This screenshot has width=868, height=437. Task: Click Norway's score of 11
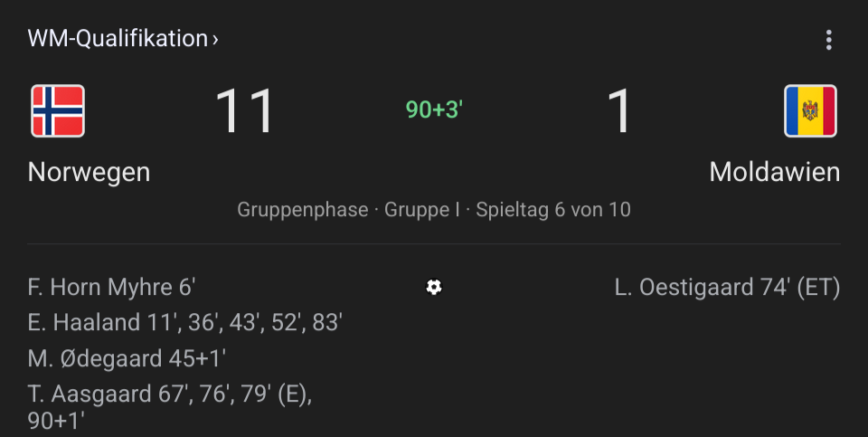pos(245,110)
